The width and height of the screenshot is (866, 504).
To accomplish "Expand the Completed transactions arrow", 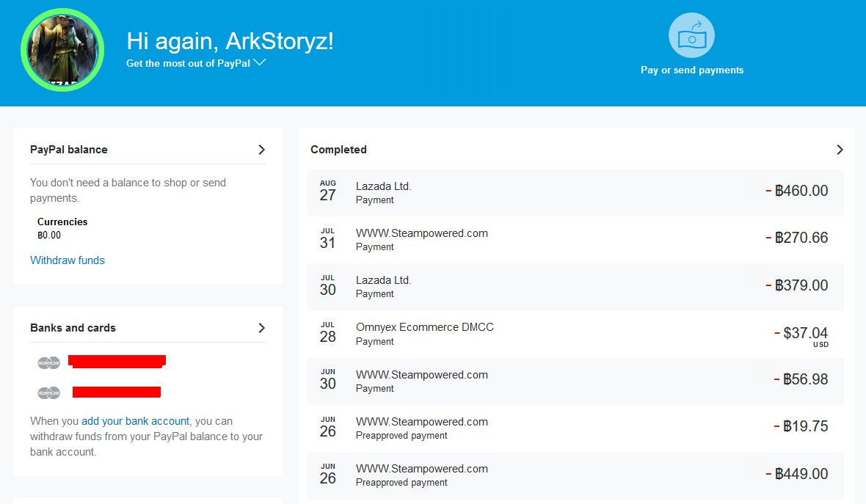I will pos(840,150).
